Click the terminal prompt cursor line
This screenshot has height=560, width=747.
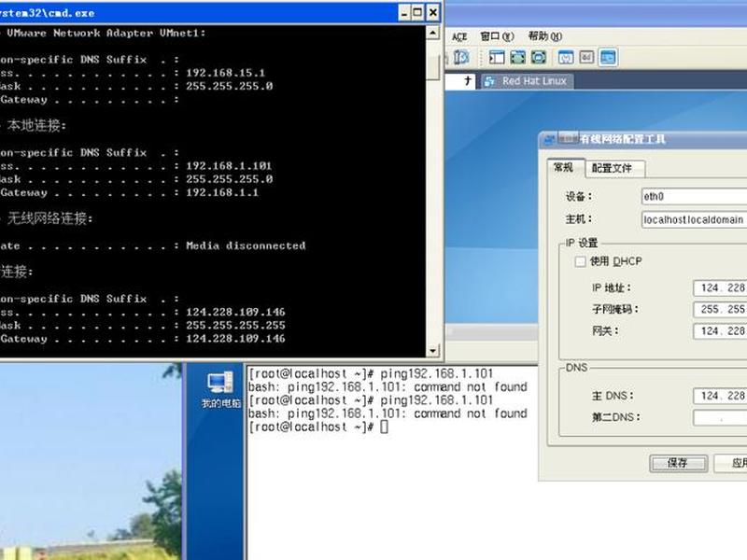pos(318,427)
